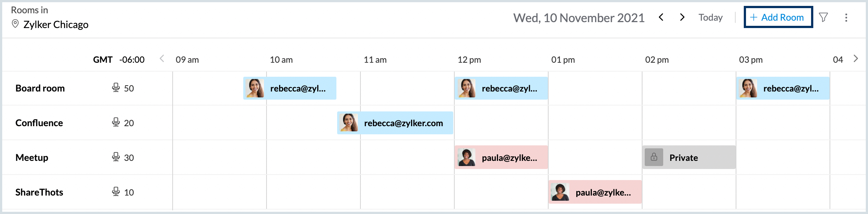Open rebecca@zylker.com booking in Confluence
Viewport: 868px width, 214px height.
click(395, 123)
